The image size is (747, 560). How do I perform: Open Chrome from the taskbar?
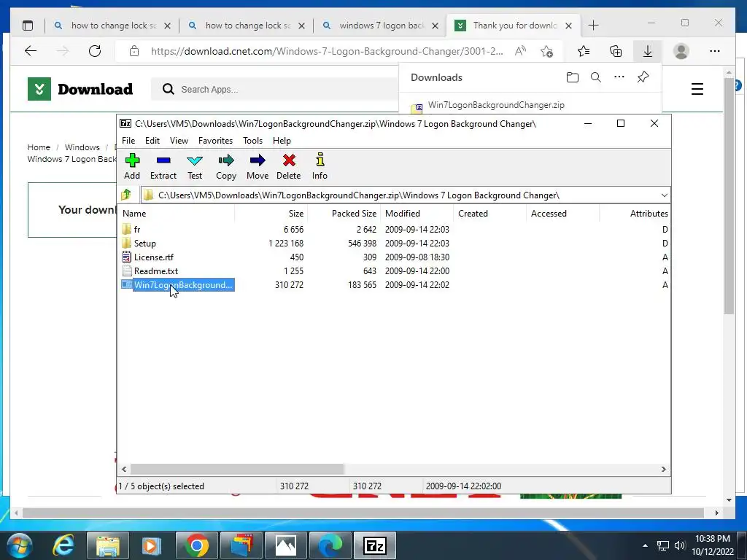pos(196,545)
